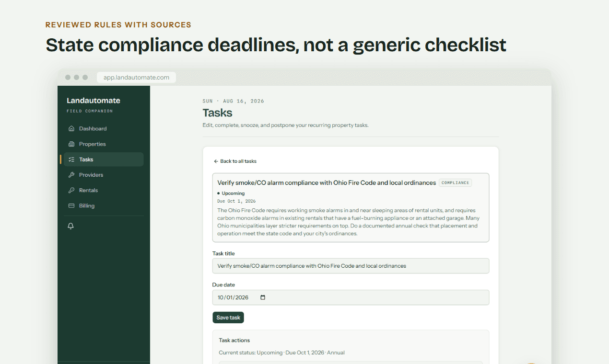Open Providers page
This screenshot has height=364, width=609.
click(x=104, y=175)
